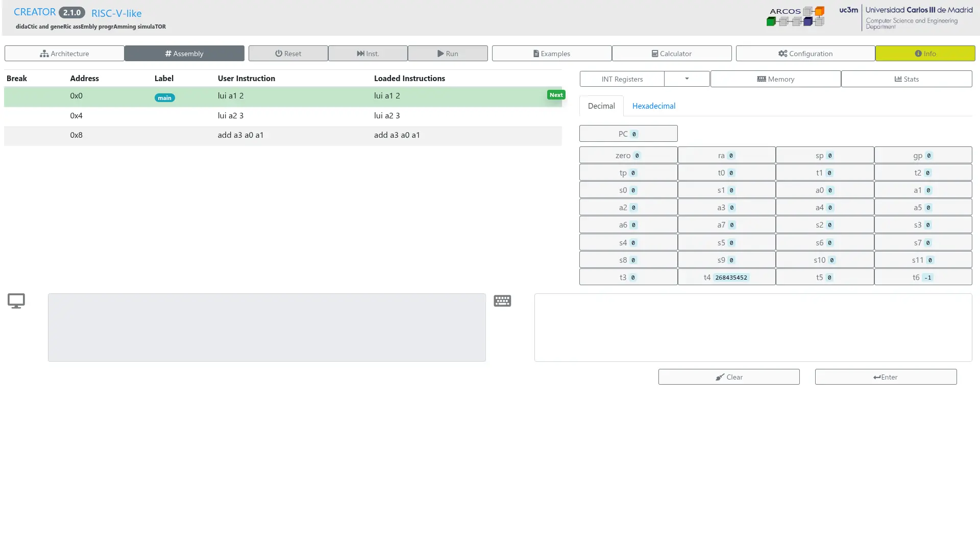Clear the keyboard input

click(x=729, y=377)
